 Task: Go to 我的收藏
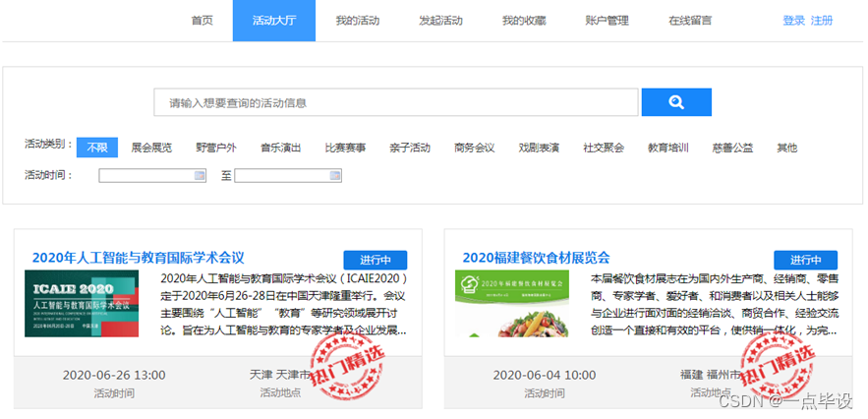pos(524,21)
